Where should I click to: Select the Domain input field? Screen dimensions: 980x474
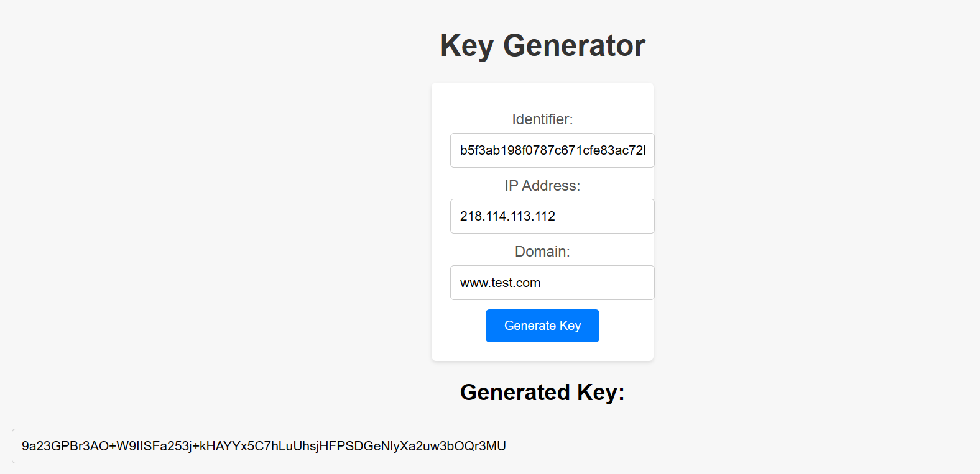552,283
